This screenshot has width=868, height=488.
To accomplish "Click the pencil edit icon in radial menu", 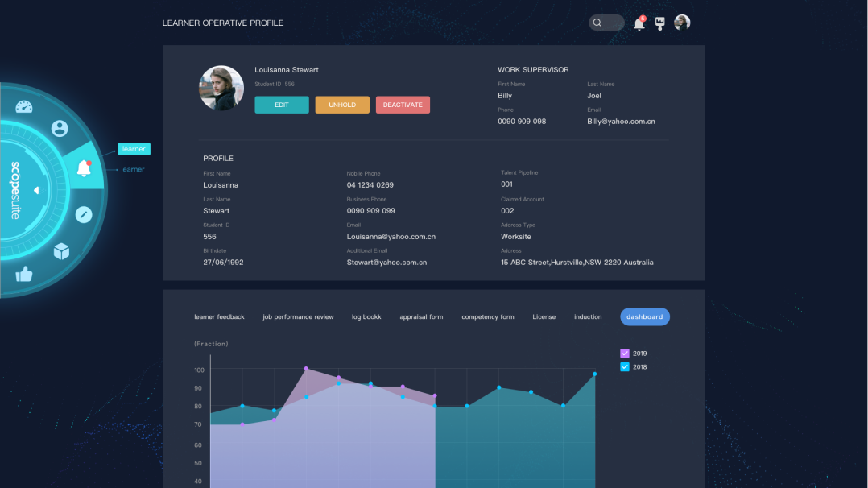I will [x=84, y=214].
